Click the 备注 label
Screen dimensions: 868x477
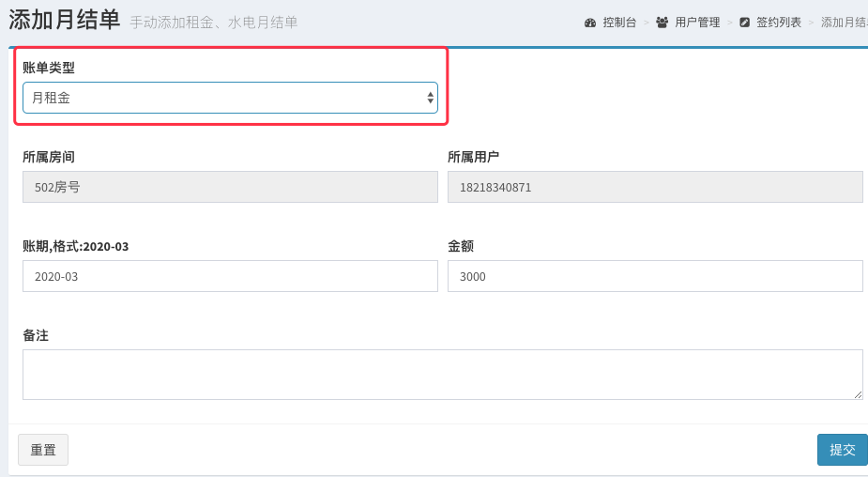coord(36,335)
